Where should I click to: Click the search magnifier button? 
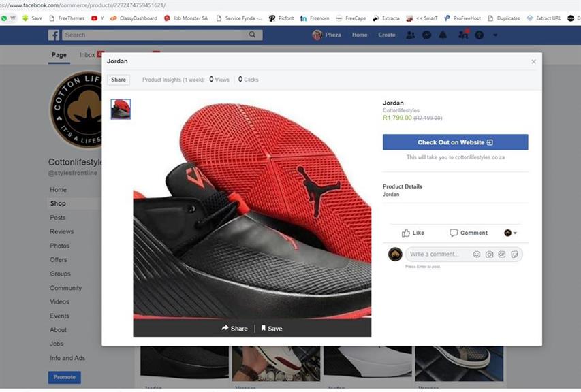(253, 35)
